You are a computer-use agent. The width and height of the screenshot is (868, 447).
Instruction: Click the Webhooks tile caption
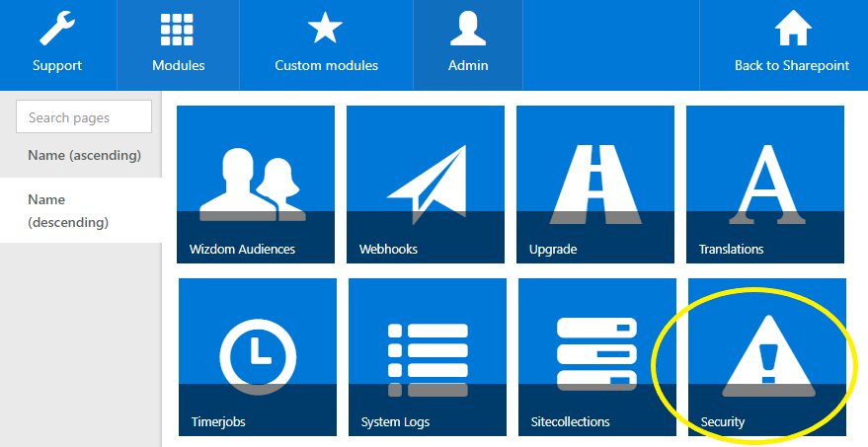[388, 250]
